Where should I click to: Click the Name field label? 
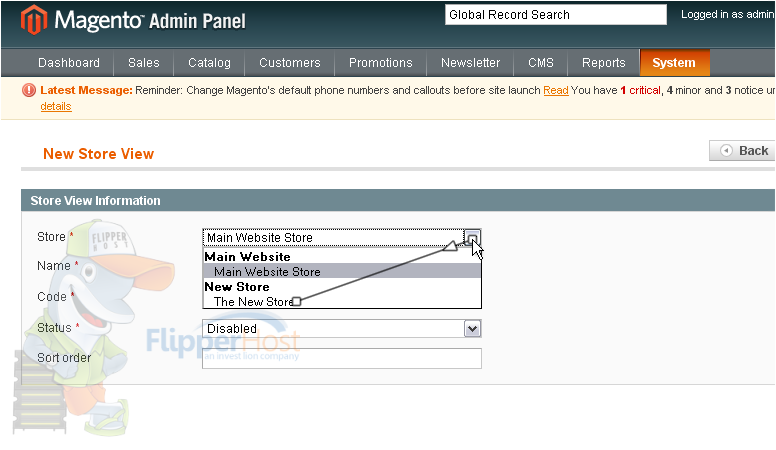pyautogui.click(x=54, y=266)
